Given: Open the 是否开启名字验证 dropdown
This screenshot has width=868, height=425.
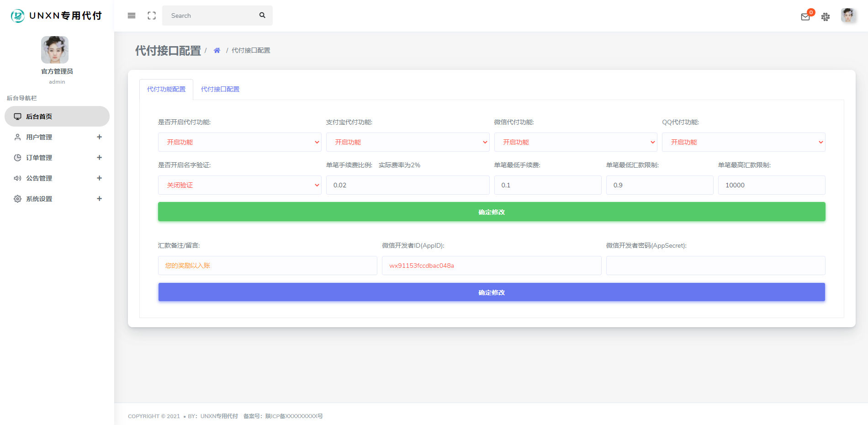Looking at the screenshot, I should click(x=239, y=185).
